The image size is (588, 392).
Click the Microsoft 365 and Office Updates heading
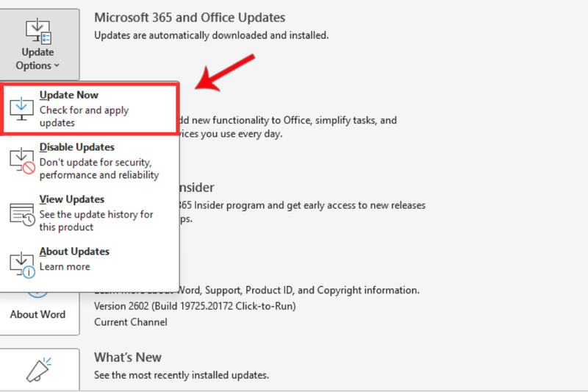click(x=190, y=18)
